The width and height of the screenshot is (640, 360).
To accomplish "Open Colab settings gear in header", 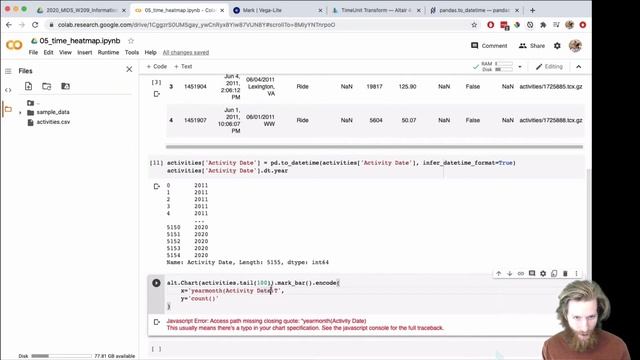I will (x=557, y=46).
